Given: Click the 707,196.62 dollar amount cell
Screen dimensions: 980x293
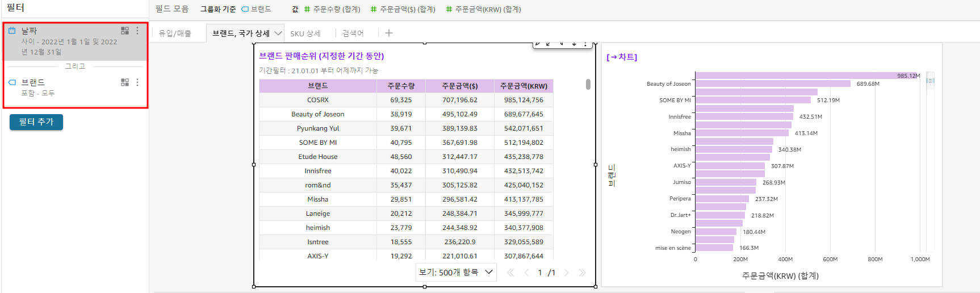Looking at the screenshot, I should [460, 100].
